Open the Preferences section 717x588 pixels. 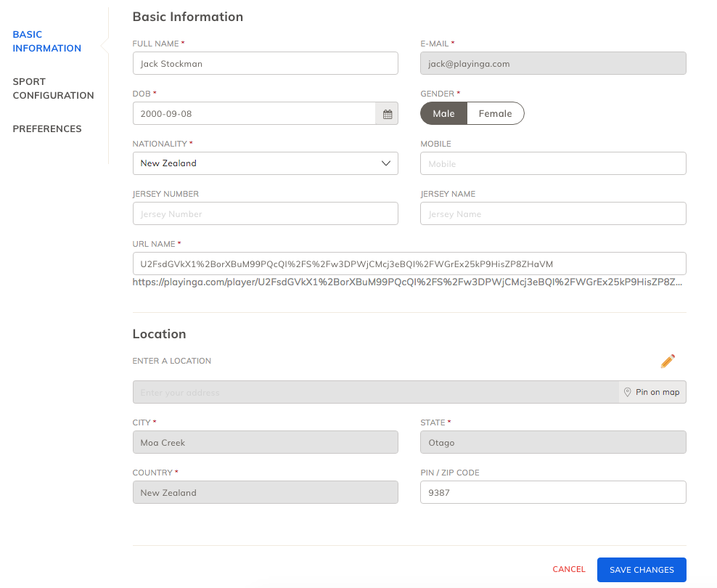coord(47,129)
